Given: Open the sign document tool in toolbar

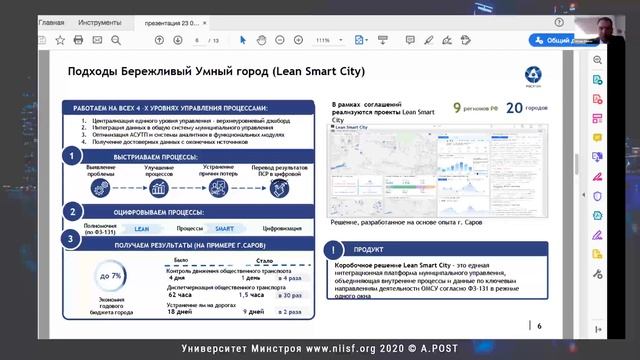Looking at the screenshot, I should (447, 40).
